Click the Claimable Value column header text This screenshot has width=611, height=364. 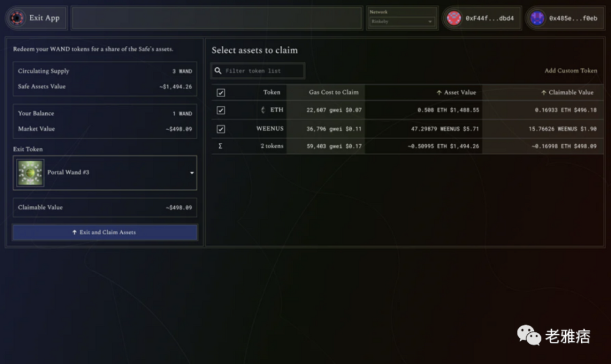click(x=571, y=92)
